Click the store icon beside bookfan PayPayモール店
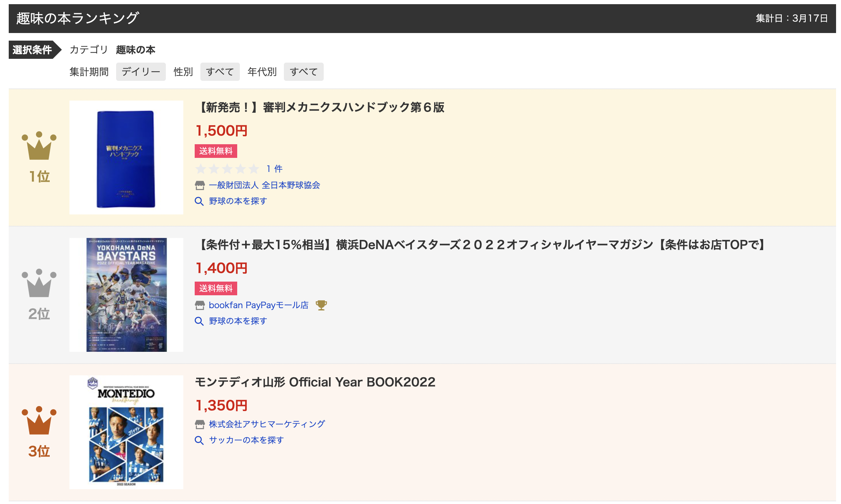 pyautogui.click(x=200, y=305)
